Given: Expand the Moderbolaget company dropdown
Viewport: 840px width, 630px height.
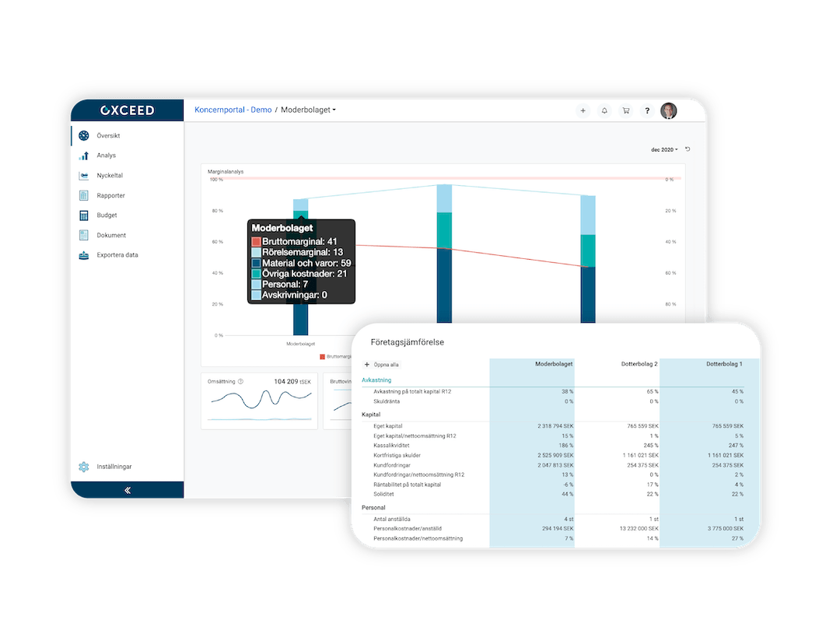Looking at the screenshot, I should click(x=309, y=110).
